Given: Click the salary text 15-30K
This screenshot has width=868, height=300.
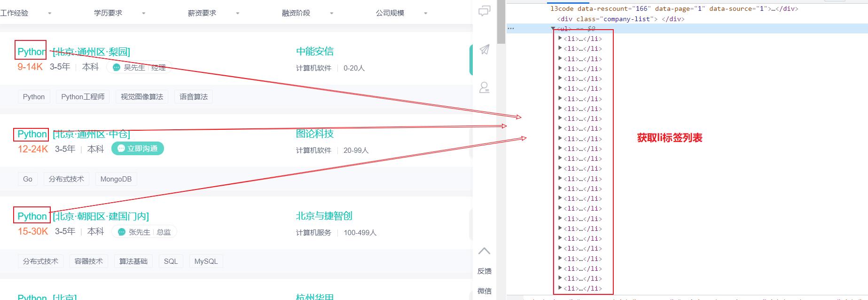Looking at the screenshot, I should click(x=33, y=231).
